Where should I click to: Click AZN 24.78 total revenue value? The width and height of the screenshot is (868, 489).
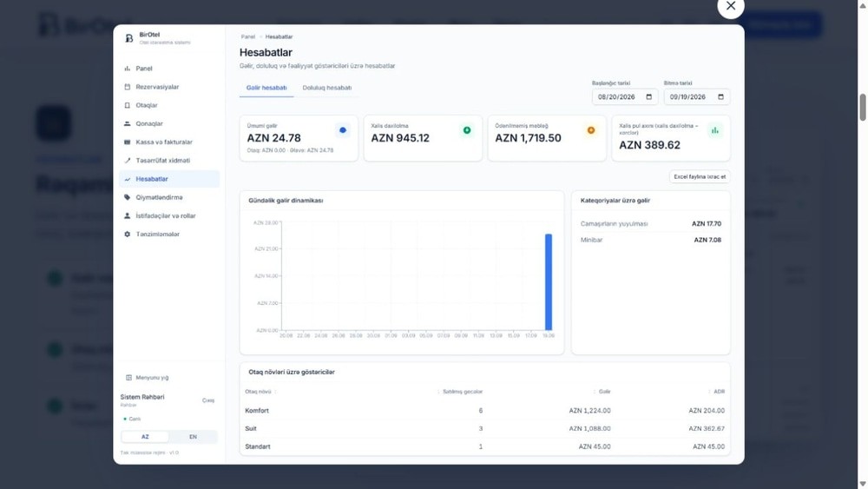tap(274, 138)
